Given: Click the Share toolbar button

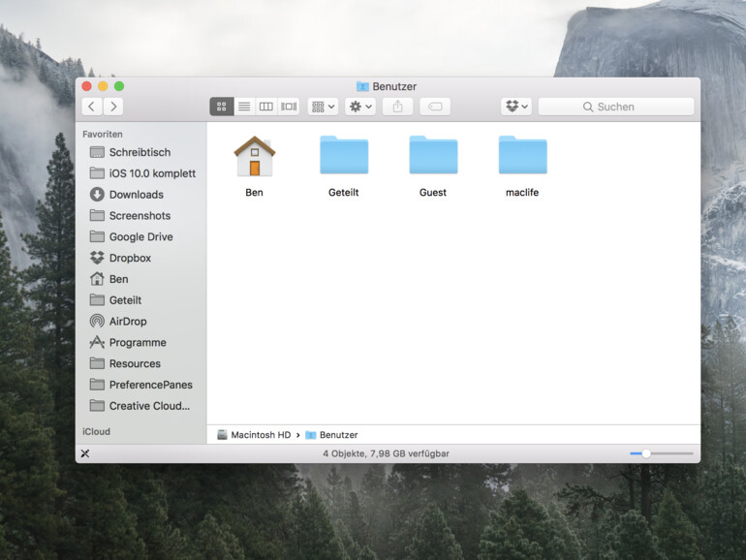Looking at the screenshot, I should pos(398,107).
